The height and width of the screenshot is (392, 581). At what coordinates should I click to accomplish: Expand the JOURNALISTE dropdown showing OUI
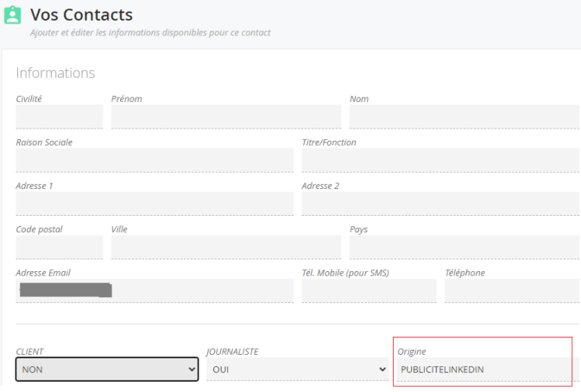tap(297, 369)
